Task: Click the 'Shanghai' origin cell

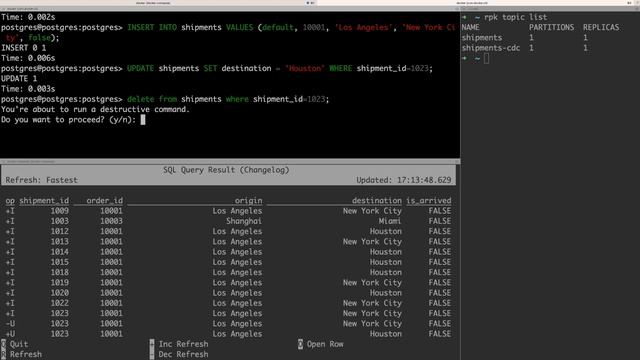Action: click(244, 221)
